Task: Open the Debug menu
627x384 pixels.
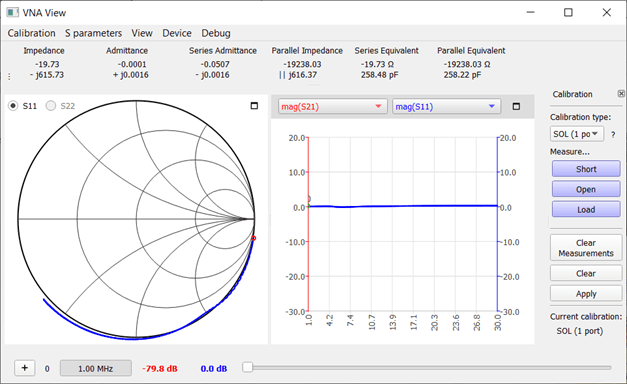Action: point(216,33)
